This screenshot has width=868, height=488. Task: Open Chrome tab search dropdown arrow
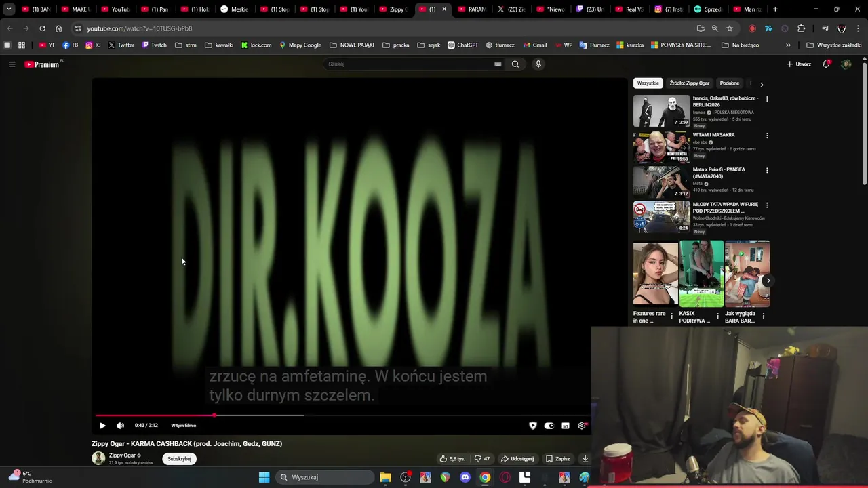pyautogui.click(x=9, y=9)
